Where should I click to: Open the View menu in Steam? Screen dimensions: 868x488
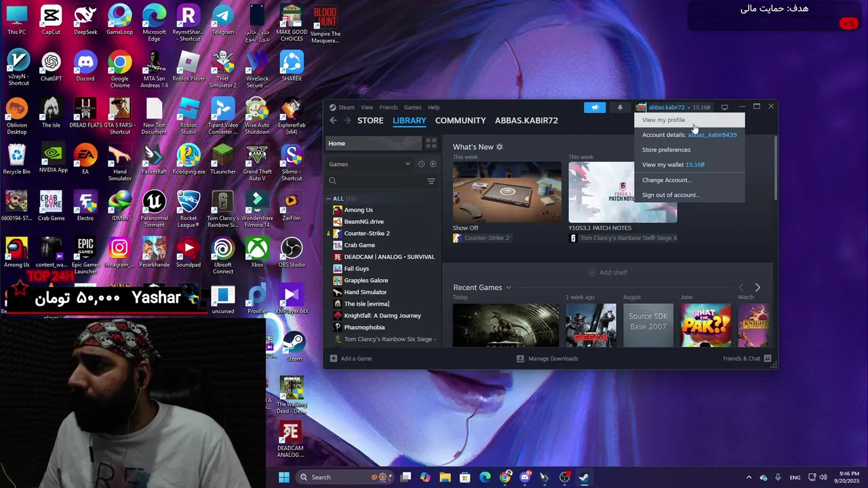point(367,107)
